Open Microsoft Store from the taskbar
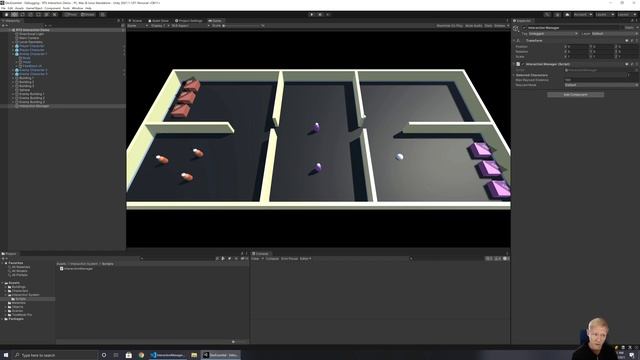640x360 pixels. (x=129, y=355)
